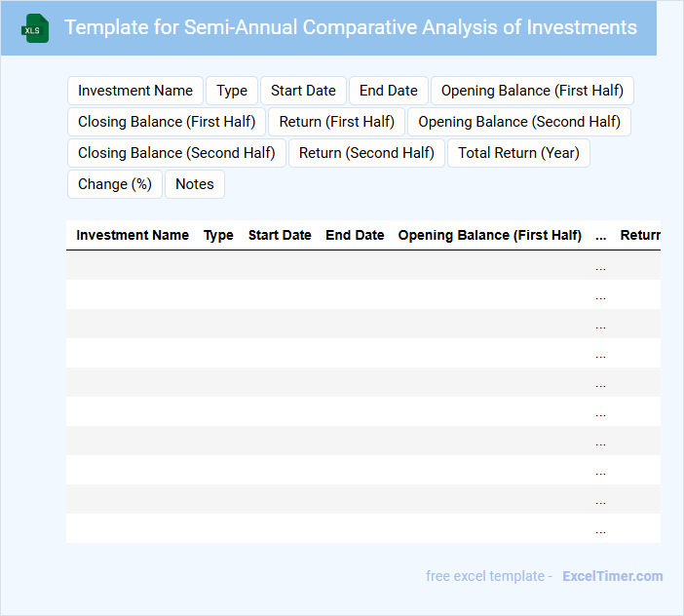
Task: Click the Investment Name column header
Action: pyautogui.click(x=133, y=235)
